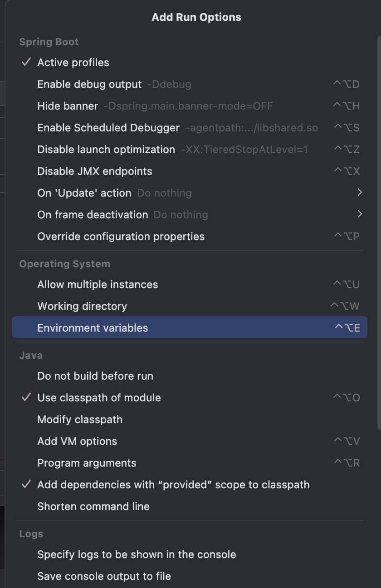The width and height of the screenshot is (381, 588).
Task: Uncheck Use classpath of module
Action: tap(99, 398)
